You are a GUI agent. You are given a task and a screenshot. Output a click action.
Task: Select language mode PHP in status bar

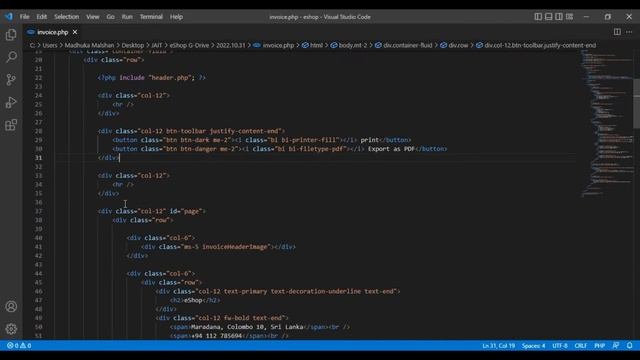coord(599,346)
